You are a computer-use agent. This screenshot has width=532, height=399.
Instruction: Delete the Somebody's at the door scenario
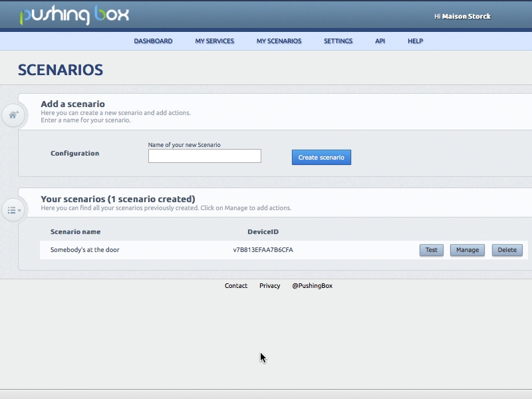tap(507, 250)
